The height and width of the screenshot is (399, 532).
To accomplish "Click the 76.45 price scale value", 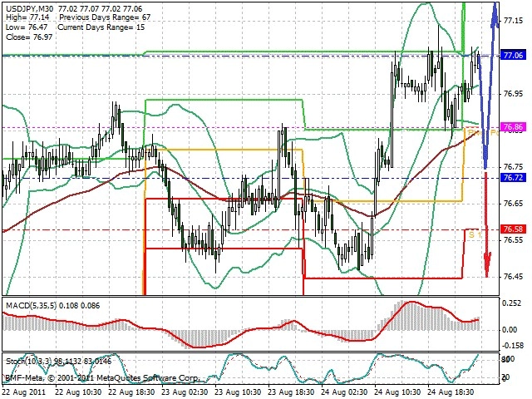I will click(x=513, y=277).
